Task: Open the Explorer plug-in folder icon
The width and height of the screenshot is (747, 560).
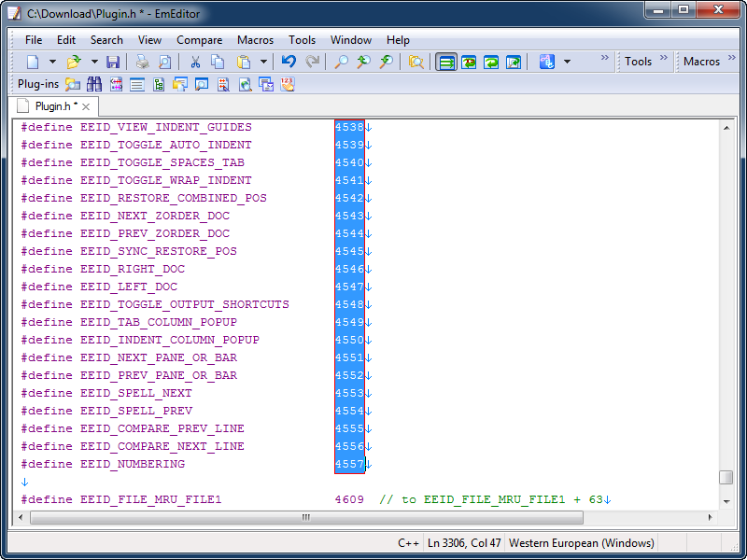Action: [x=73, y=85]
